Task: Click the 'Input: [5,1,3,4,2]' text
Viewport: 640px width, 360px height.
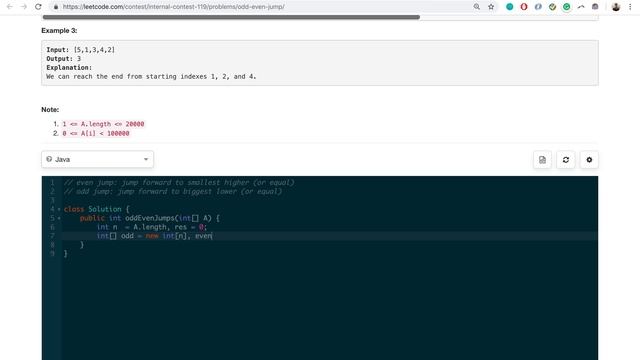Action: click(x=80, y=50)
